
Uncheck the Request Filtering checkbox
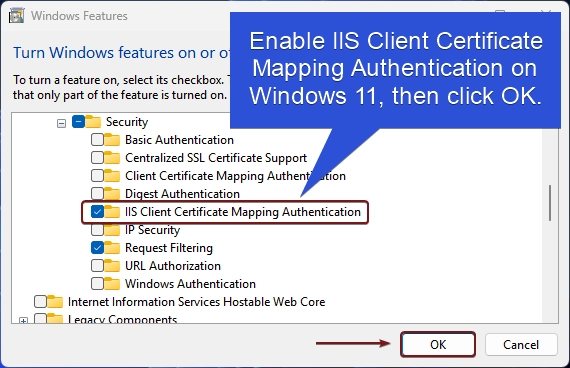pos(97,248)
